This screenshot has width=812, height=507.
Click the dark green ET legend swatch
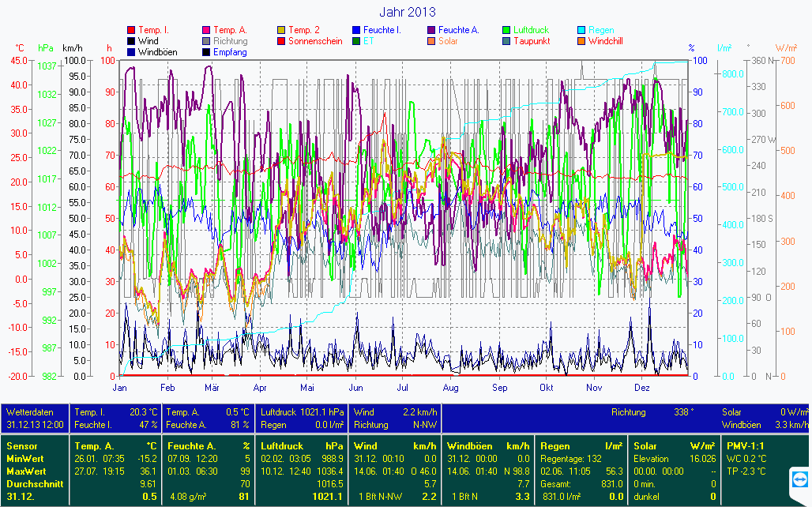pos(355,41)
